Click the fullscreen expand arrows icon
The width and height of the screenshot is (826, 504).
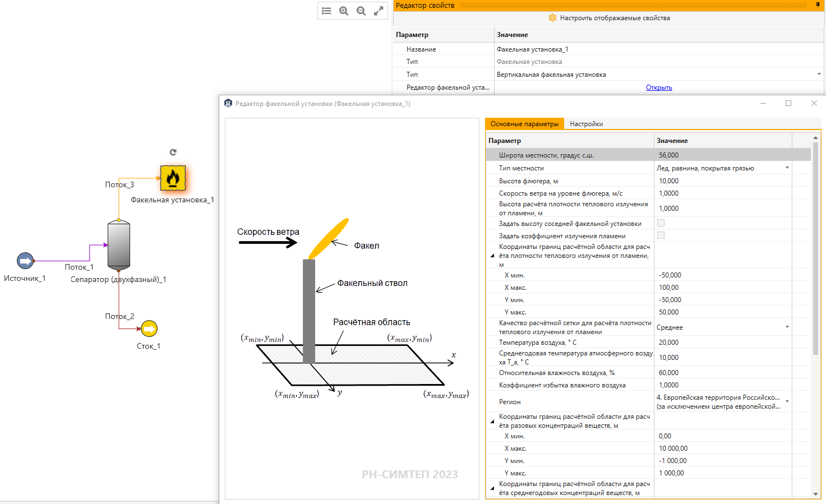[x=379, y=11]
